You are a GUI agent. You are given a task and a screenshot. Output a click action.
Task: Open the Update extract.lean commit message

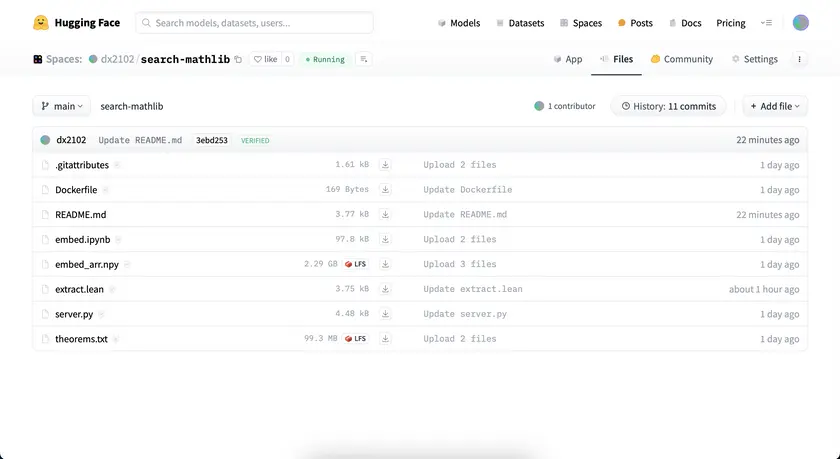[472, 289]
